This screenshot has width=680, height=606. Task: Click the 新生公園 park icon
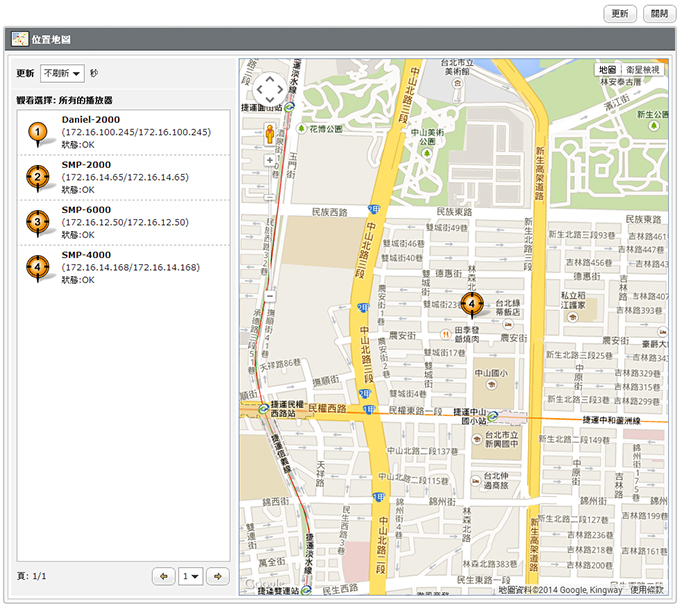pos(654,126)
